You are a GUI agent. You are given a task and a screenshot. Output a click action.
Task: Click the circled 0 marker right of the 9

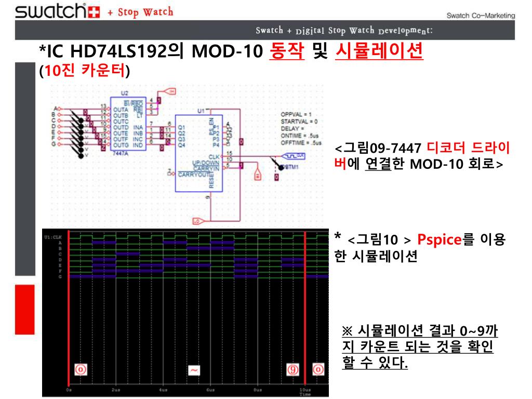(318, 369)
